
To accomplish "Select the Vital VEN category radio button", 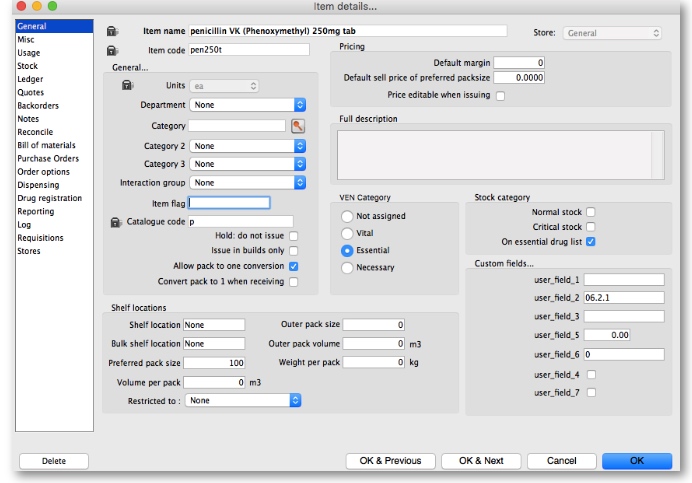I will [348, 233].
